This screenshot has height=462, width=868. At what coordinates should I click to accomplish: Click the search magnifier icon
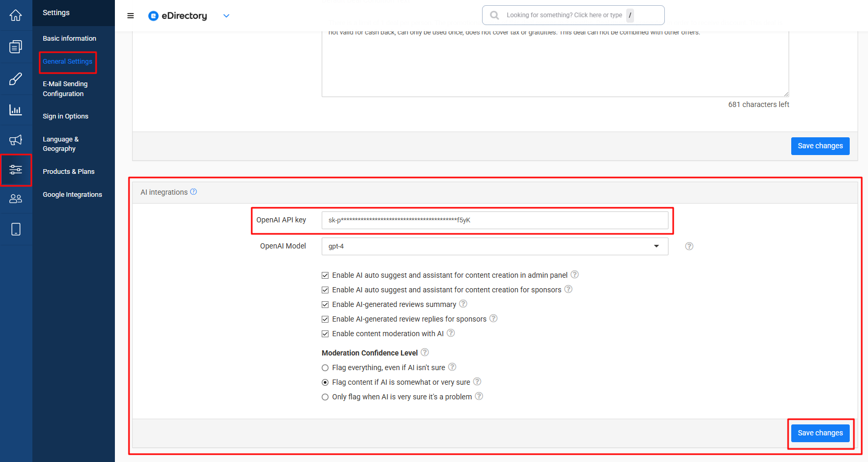click(494, 15)
